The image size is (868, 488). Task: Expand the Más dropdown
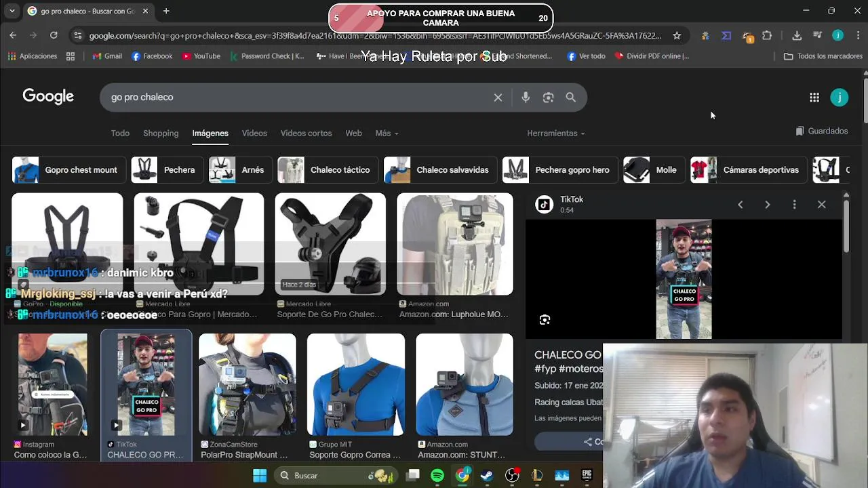click(x=387, y=134)
